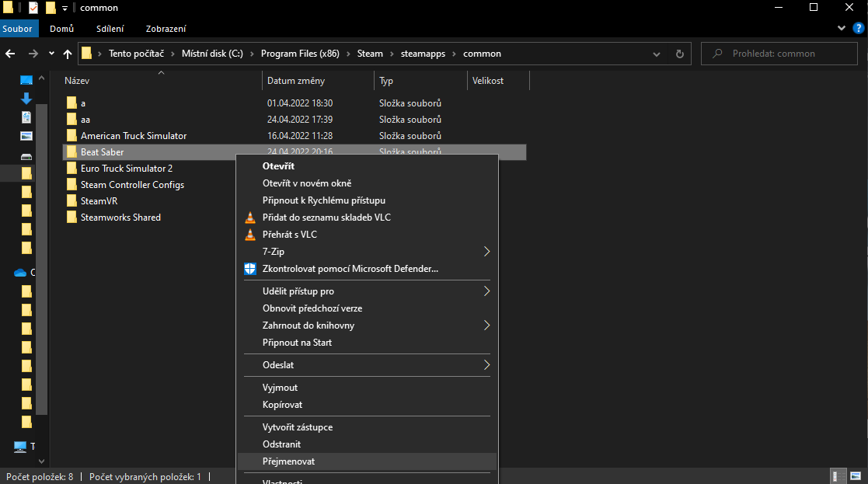Sort by Typ column header
The width and height of the screenshot is (868, 484).
point(386,81)
